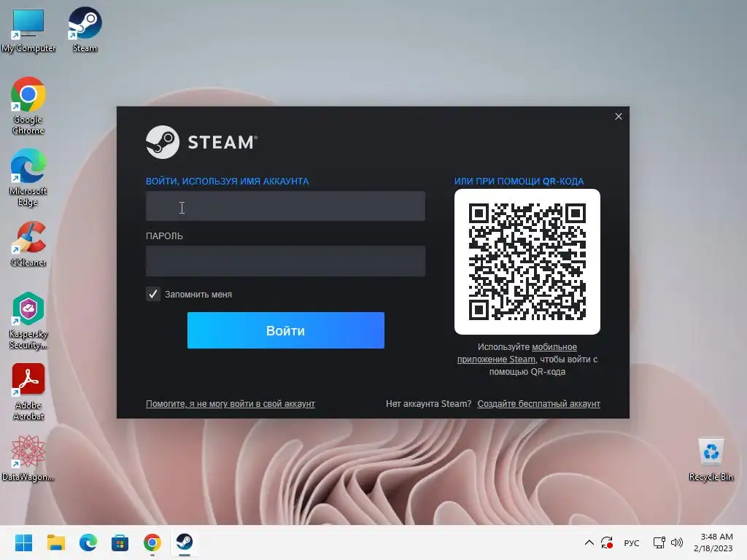
Task: Uncheck the Запомнить меня checkbox
Action: [x=153, y=295]
